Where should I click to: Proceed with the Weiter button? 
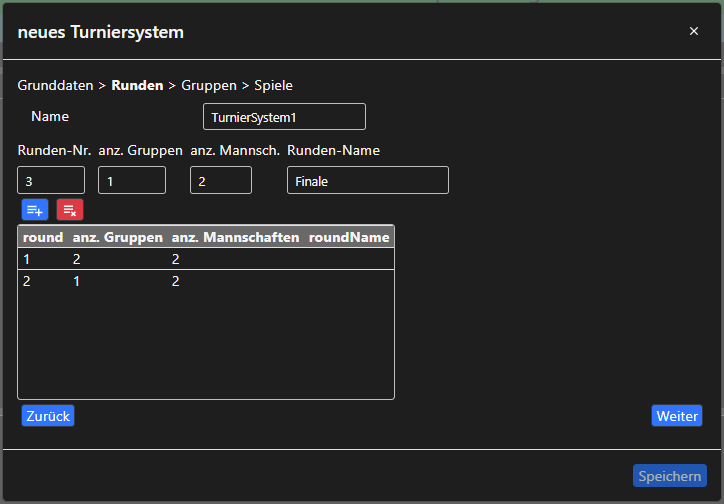(x=677, y=416)
